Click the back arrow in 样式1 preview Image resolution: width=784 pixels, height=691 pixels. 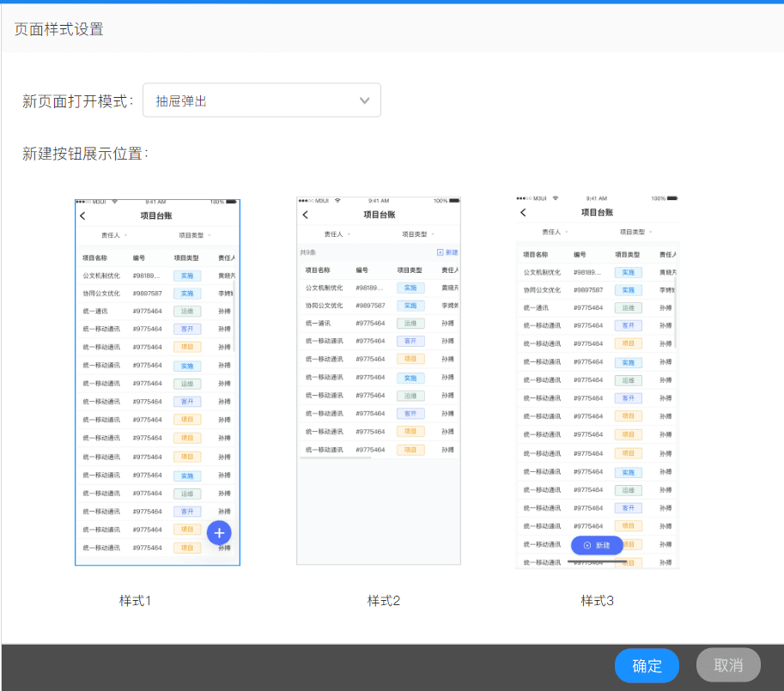pyautogui.click(x=83, y=215)
